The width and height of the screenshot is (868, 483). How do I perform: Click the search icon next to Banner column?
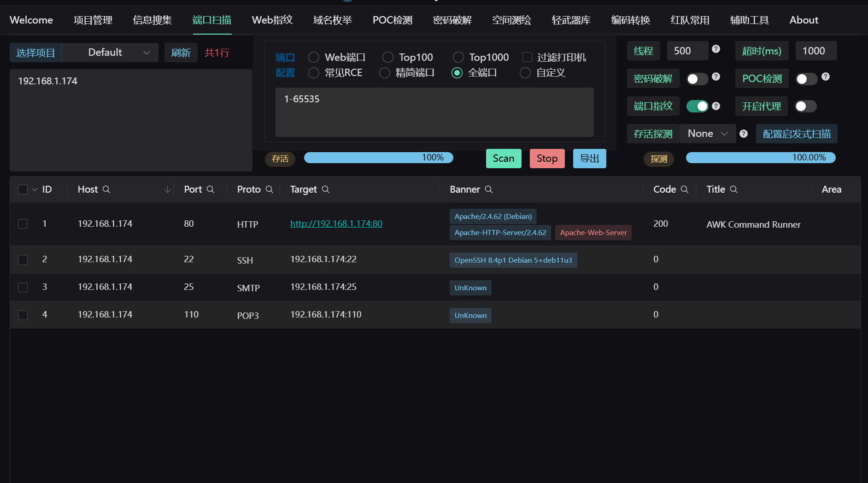pyautogui.click(x=489, y=189)
